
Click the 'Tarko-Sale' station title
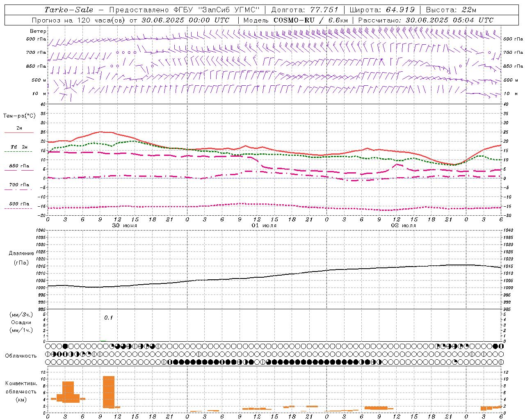click(69, 10)
